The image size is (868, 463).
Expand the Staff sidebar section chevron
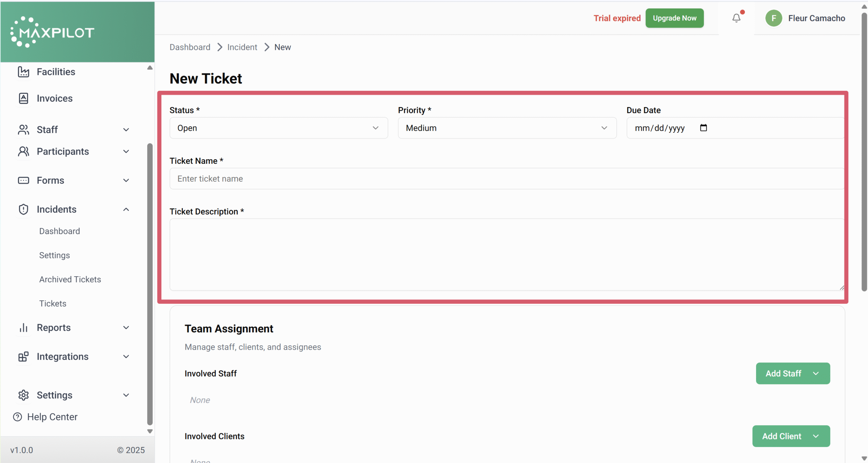[x=126, y=130]
